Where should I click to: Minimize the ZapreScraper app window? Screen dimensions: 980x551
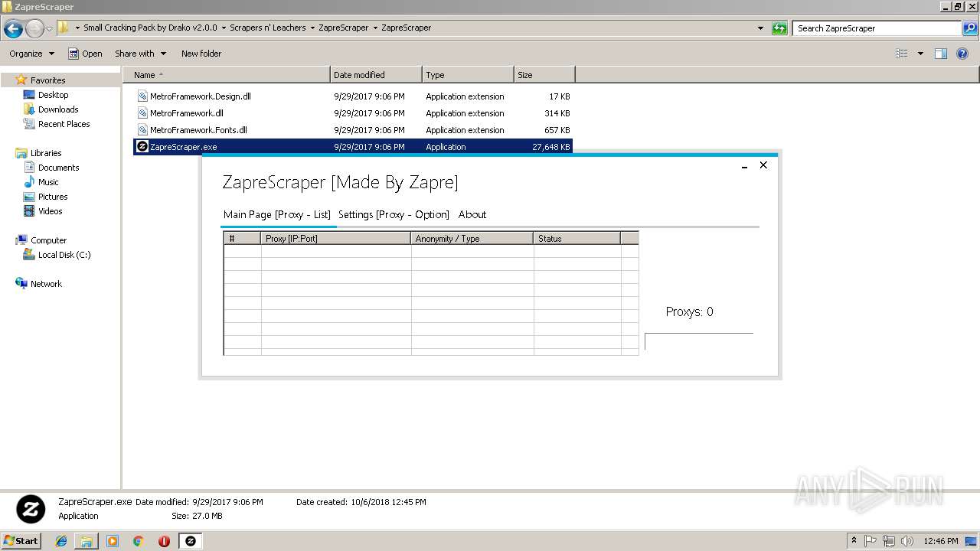(744, 165)
